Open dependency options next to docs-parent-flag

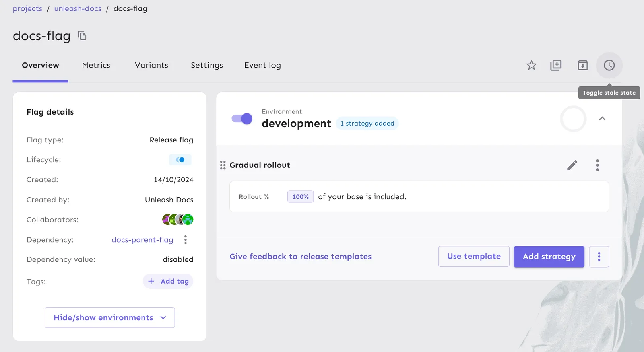(186, 240)
